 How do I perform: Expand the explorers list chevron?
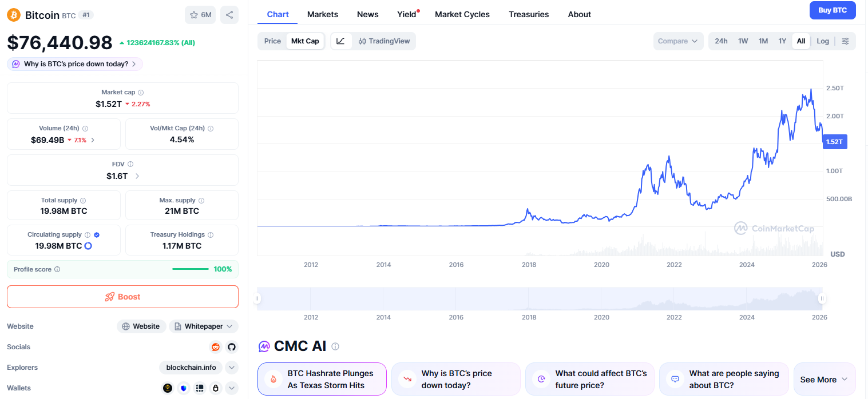click(232, 368)
